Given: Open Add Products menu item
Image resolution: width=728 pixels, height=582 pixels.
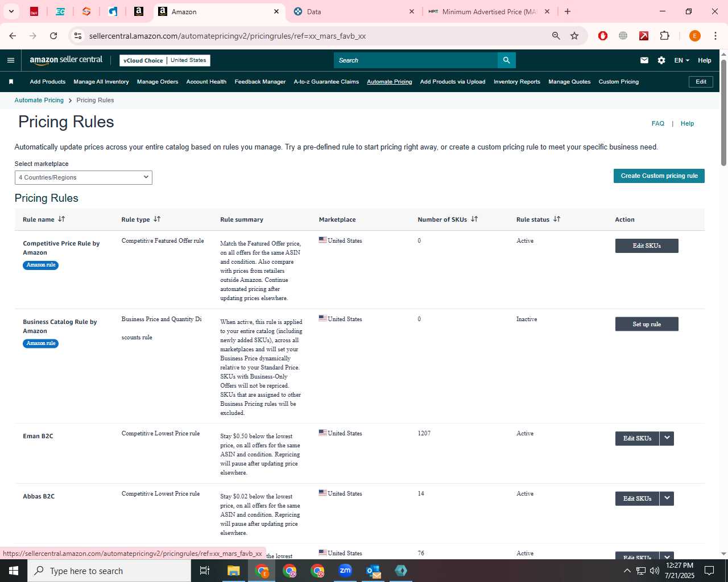Looking at the screenshot, I should point(48,82).
